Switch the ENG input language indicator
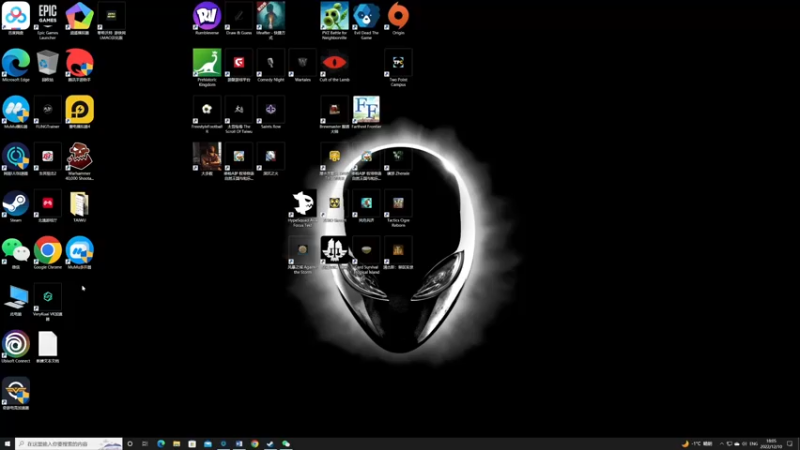800x450 pixels. click(754, 444)
